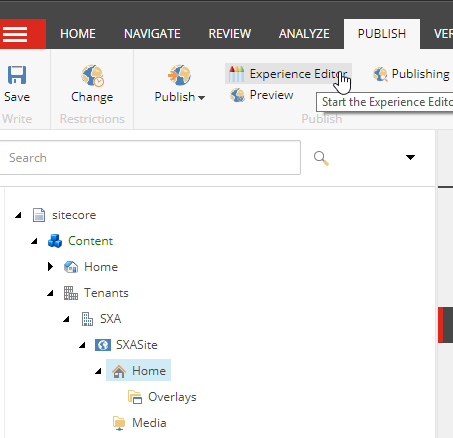453x438 pixels.
Task: Select the Tenants tree item label
Action: point(106,293)
